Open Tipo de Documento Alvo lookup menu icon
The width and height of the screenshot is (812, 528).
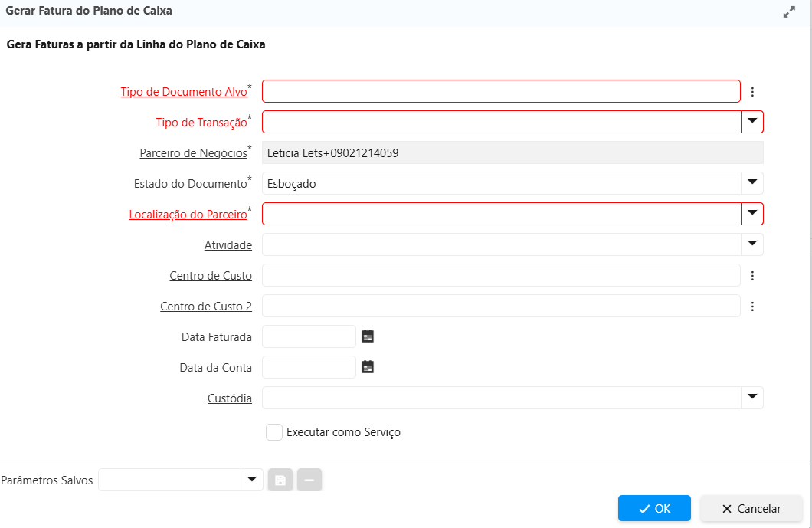(x=752, y=92)
